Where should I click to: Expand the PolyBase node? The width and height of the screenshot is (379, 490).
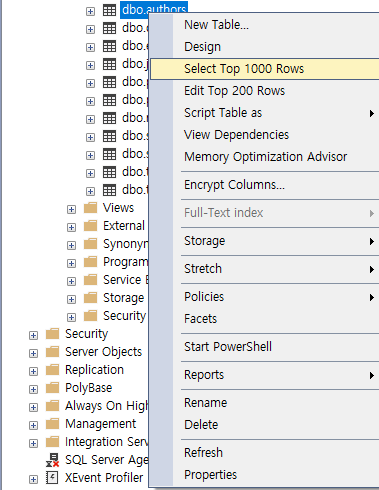33,389
